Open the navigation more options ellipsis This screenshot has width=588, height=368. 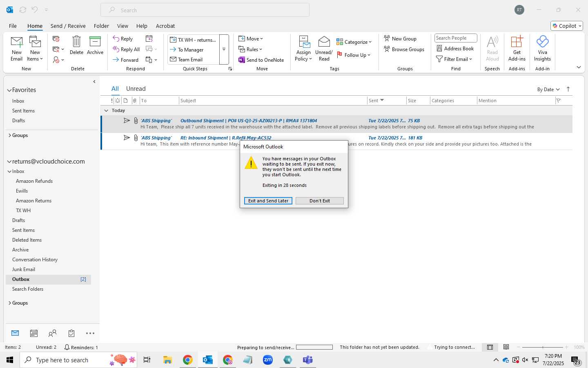coord(90,333)
